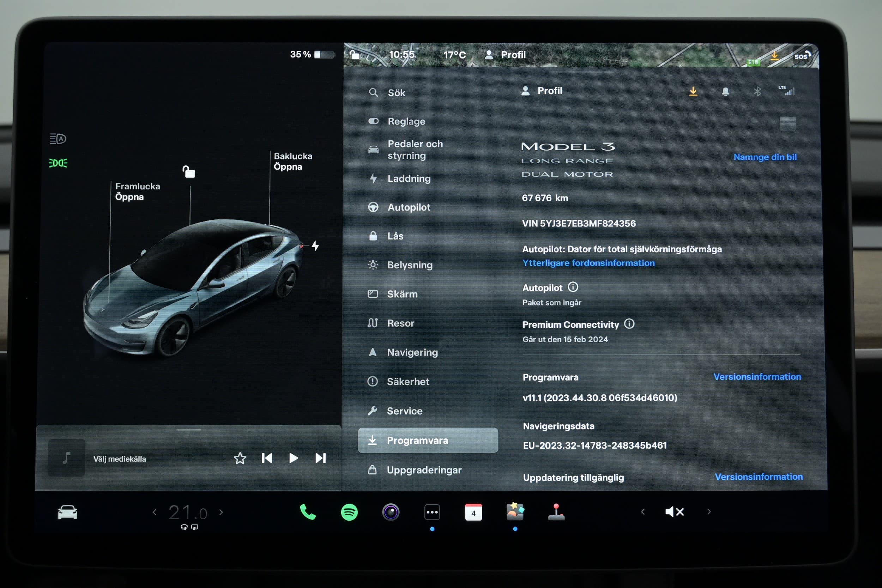
Task: Open Bluetooth settings icon
Action: tap(757, 91)
